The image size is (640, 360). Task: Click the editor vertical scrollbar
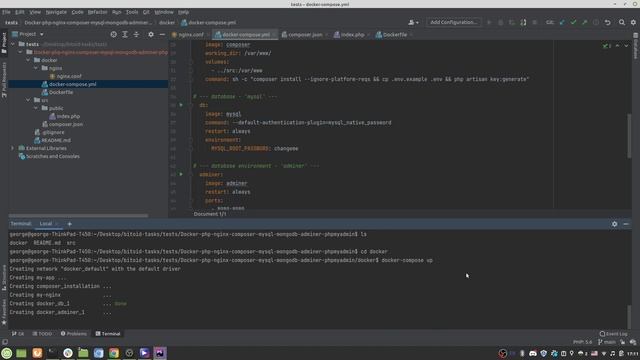pos(629,136)
